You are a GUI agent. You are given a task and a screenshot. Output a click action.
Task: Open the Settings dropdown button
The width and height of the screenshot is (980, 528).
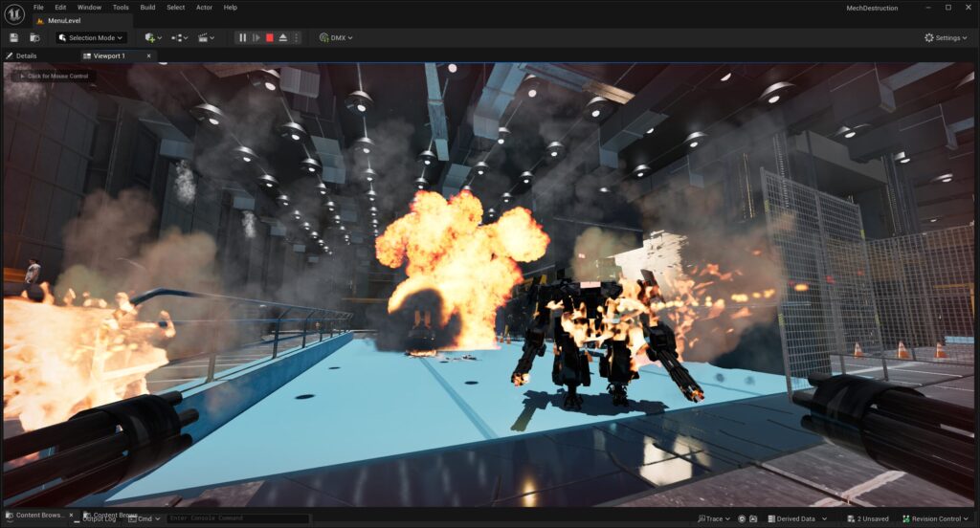point(946,37)
